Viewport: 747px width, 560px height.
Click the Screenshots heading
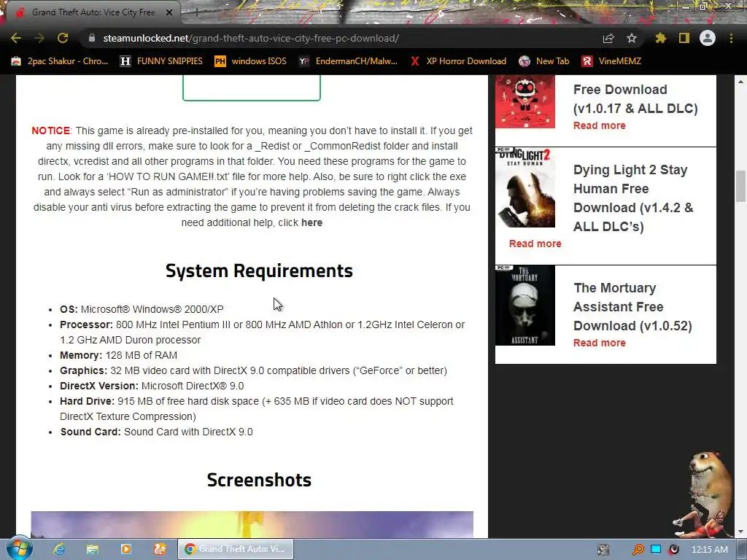point(259,480)
